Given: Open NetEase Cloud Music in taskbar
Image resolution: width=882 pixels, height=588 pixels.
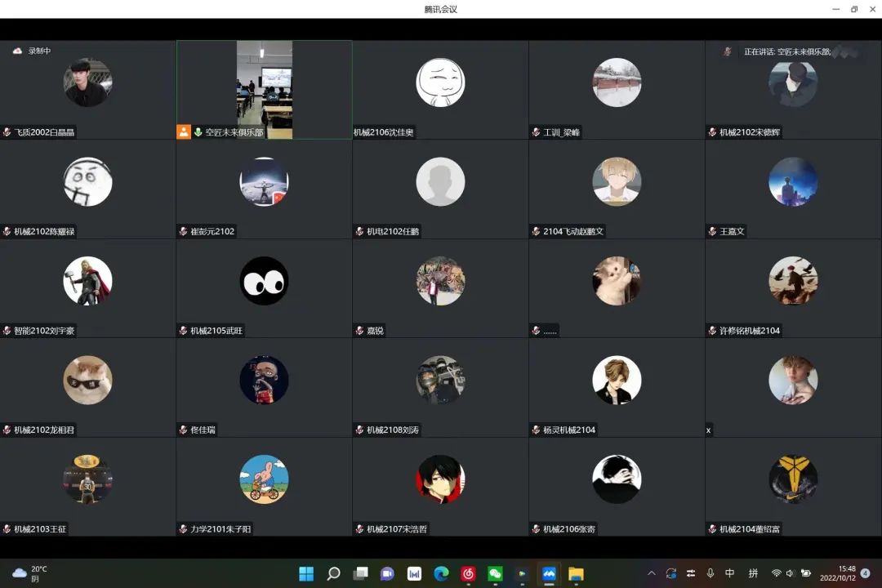Looking at the screenshot, I should 468,573.
